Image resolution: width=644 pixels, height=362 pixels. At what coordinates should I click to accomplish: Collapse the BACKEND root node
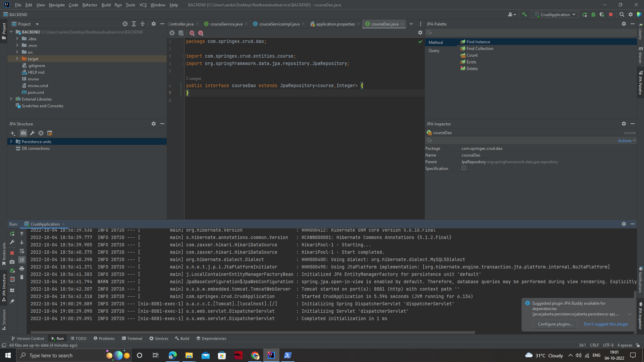(x=11, y=32)
